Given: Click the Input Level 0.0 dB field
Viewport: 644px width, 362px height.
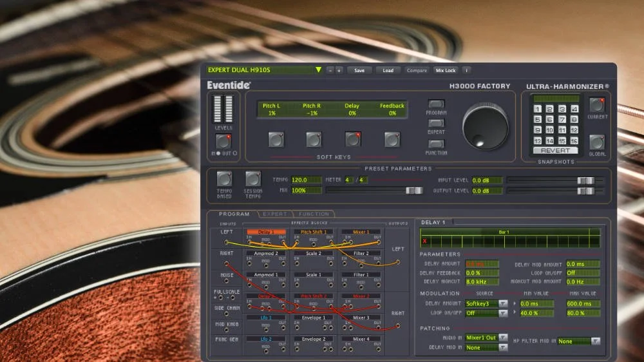Looking at the screenshot, I should click(487, 180).
